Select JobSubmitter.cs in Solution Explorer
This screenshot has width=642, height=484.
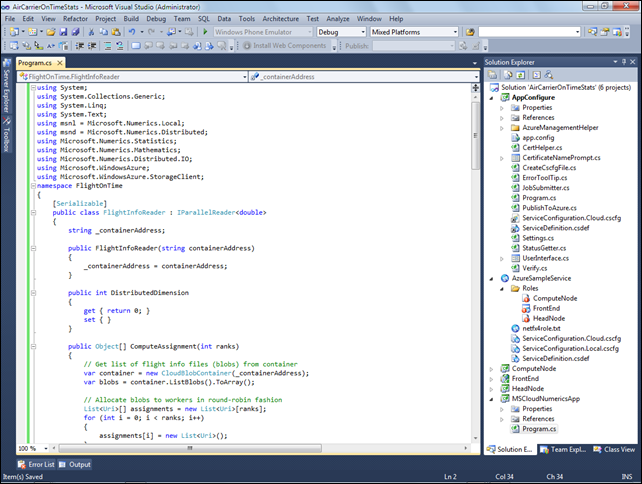(545, 188)
